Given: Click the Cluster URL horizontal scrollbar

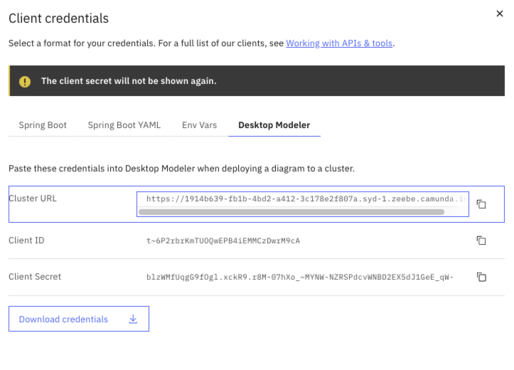Looking at the screenshot, I should pyautogui.click(x=291, y=212).
